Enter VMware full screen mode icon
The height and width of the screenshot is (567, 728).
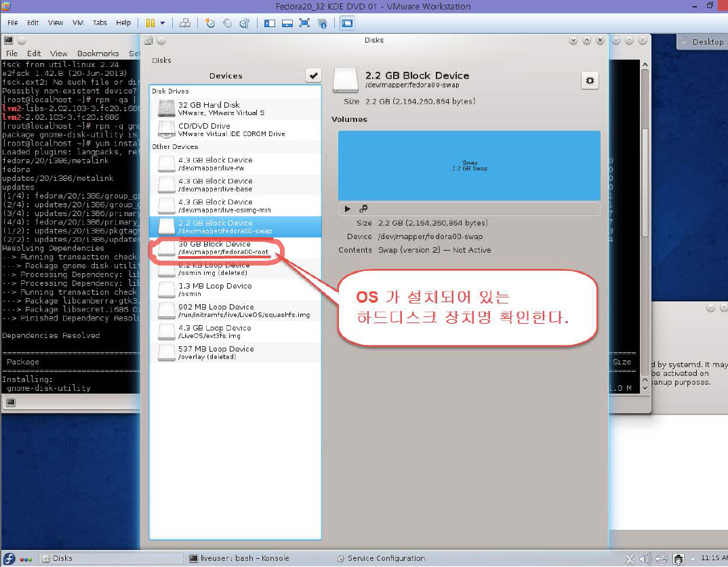point(304,23)
